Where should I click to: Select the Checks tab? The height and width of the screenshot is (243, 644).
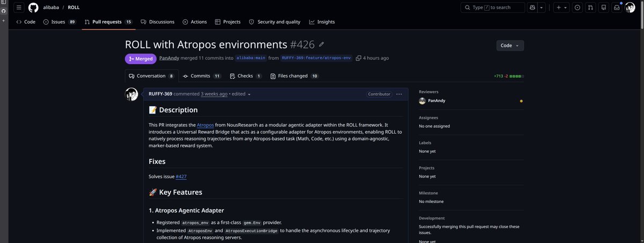(246, 76)
